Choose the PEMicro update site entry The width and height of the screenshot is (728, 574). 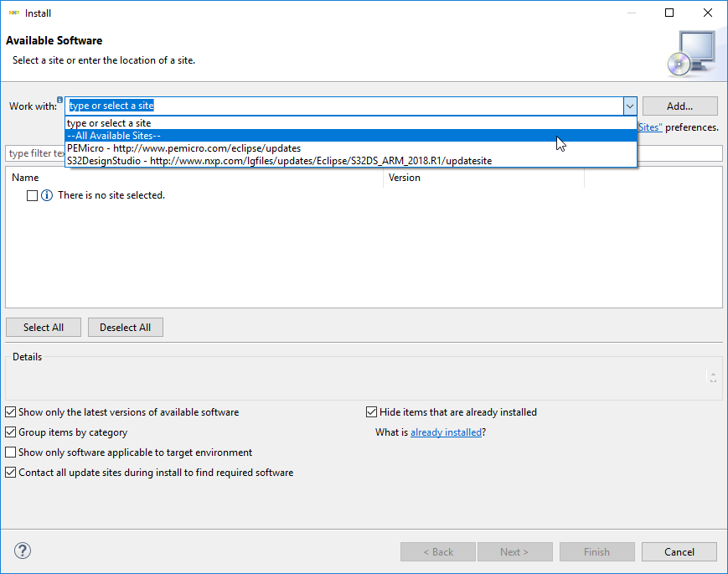pyautogui.click(x=183, y=148)
